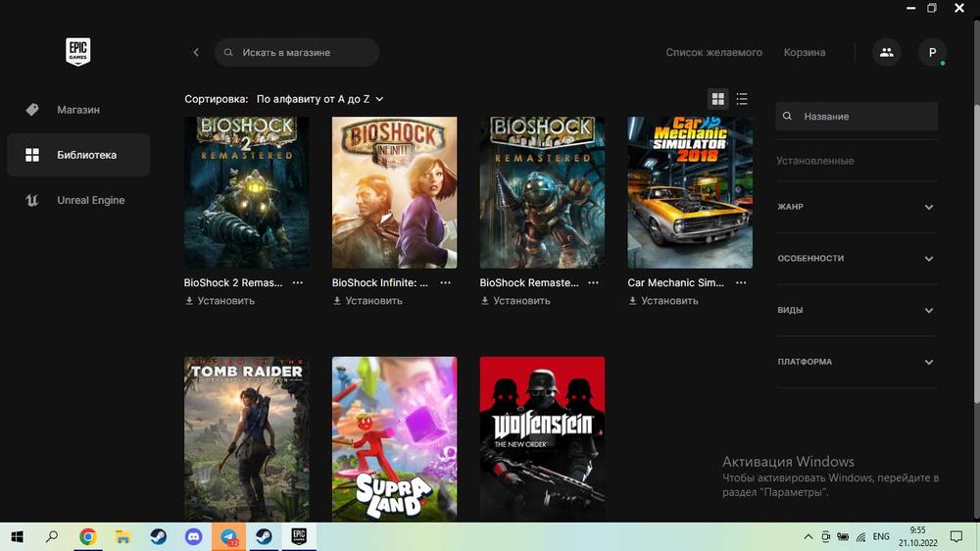Screen dimensions: 980x551
Task: Install Car Mechanic Simulator 2018
Action: pos(663,301)
